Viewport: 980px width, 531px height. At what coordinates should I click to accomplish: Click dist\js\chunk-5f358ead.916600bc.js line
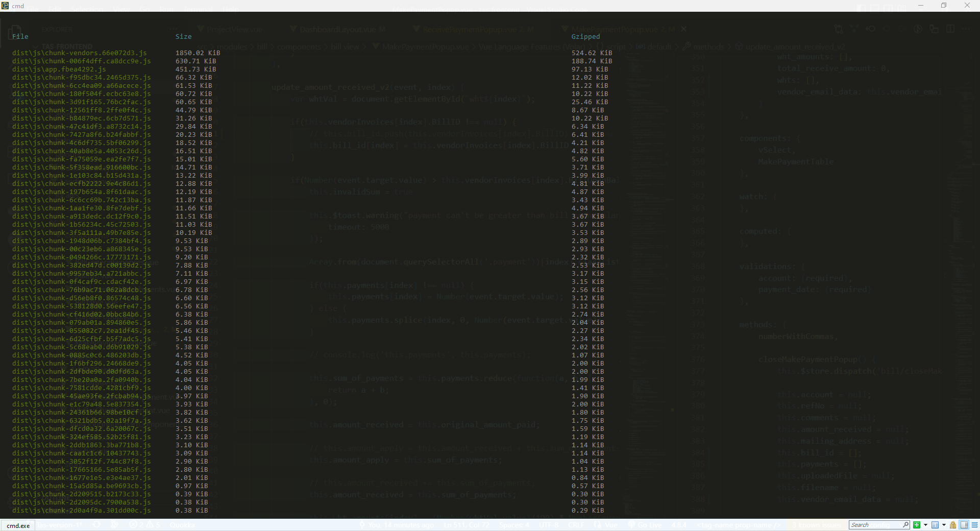pyautogui.click(x=82, y=167)
